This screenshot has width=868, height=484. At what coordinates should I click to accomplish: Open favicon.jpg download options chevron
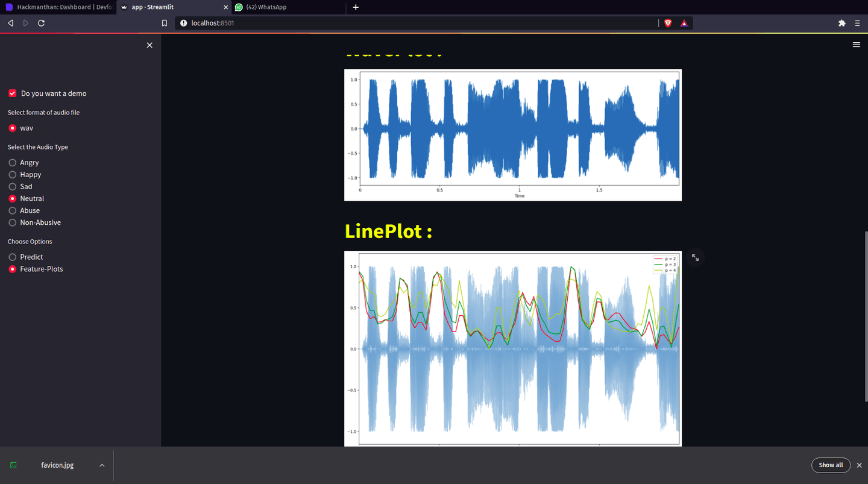pyautogui.click(x=102, y=465)
